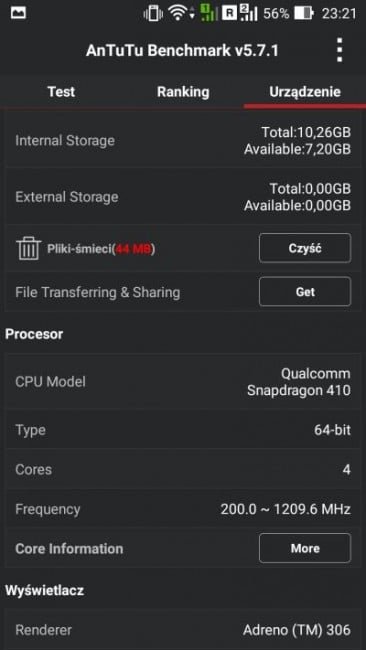Switch to the Test tab
The image size is (366, 650).
[61, 92]
